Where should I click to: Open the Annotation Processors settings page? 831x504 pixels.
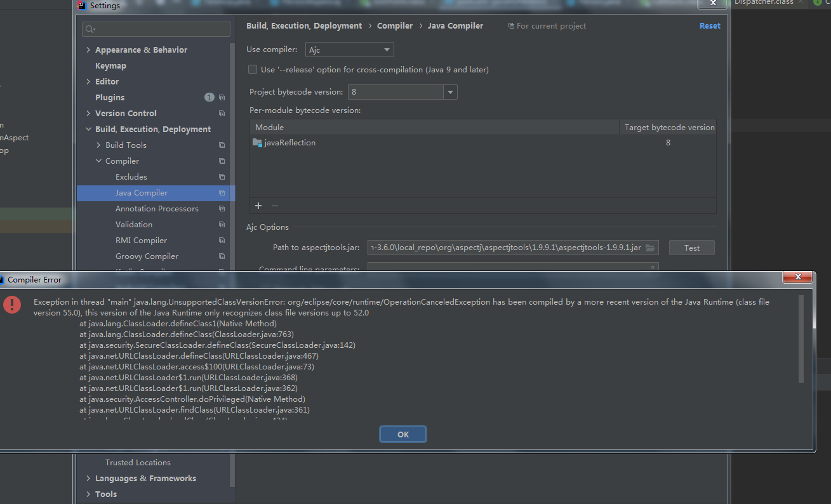(x=157, y=209)
